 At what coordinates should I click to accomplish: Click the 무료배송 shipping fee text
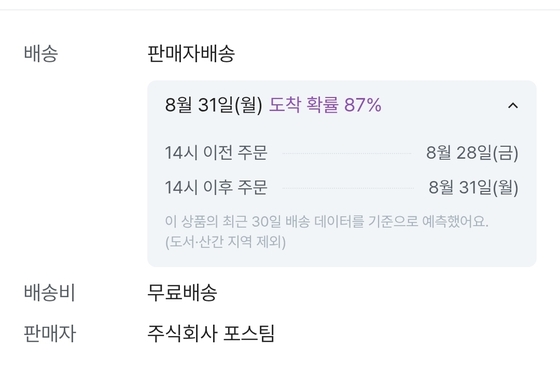[x=182, y=292]
